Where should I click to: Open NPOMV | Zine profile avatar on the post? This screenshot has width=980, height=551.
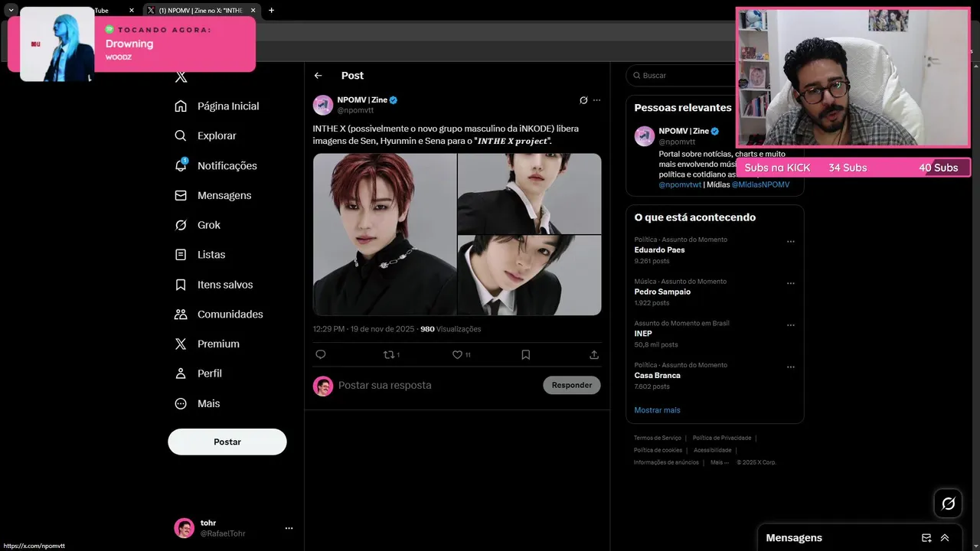[x=323, y=105]
